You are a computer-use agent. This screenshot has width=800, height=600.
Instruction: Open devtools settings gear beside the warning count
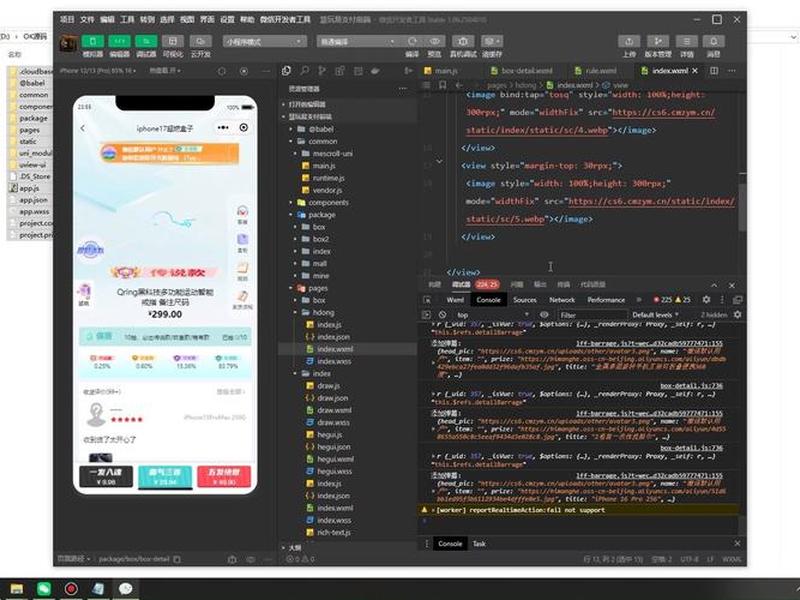706,300
